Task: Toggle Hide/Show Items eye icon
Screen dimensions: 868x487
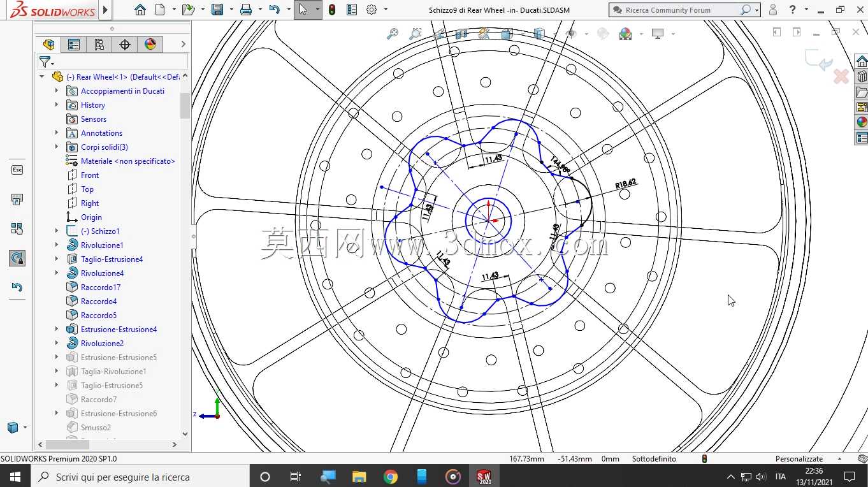Action: [571, 34]
